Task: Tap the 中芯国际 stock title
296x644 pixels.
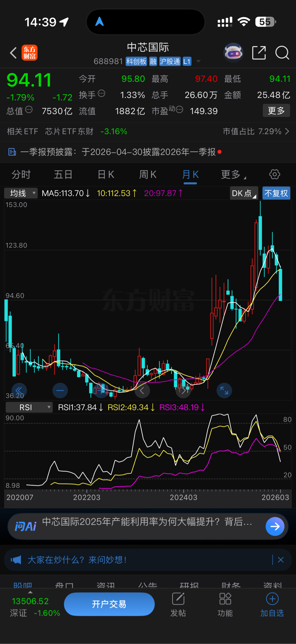Action: 148,47
